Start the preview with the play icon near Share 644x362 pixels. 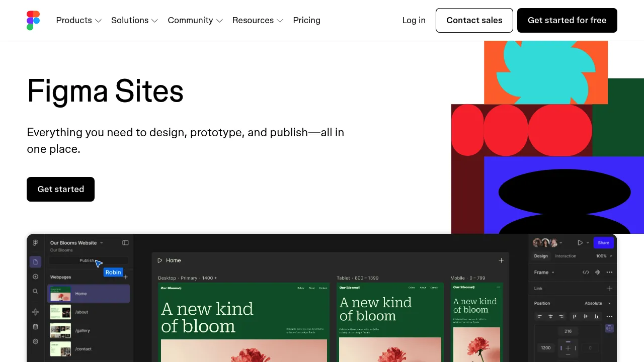(580, 243)
